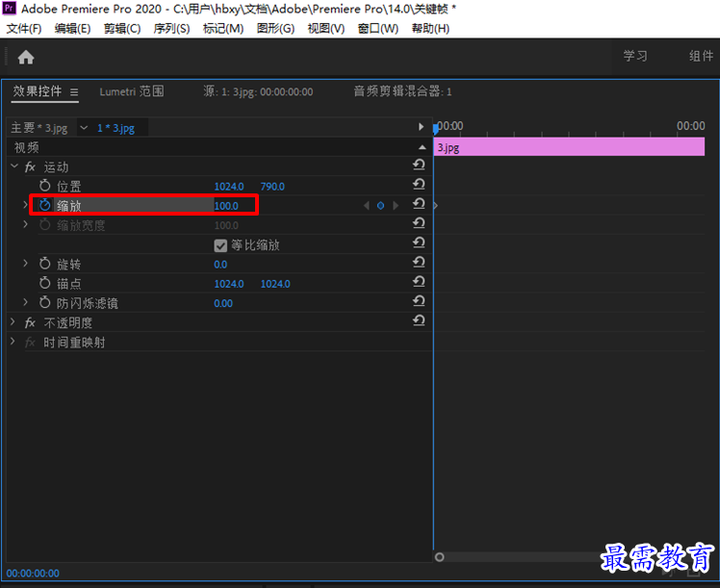Viewport: 720px width, 588px height.
Task: Switch to the 学习 workspace
Action: [635, 56]
